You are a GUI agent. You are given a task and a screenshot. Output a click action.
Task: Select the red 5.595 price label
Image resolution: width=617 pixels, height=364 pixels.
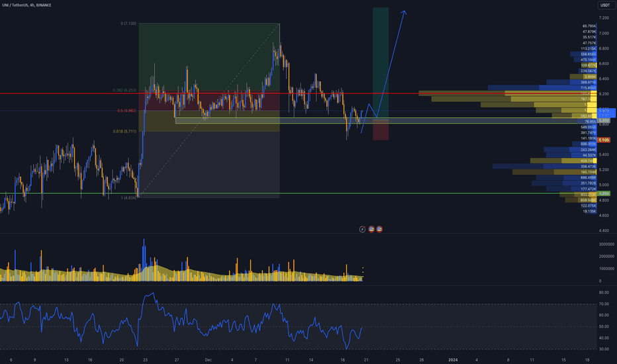pos(604,140)
